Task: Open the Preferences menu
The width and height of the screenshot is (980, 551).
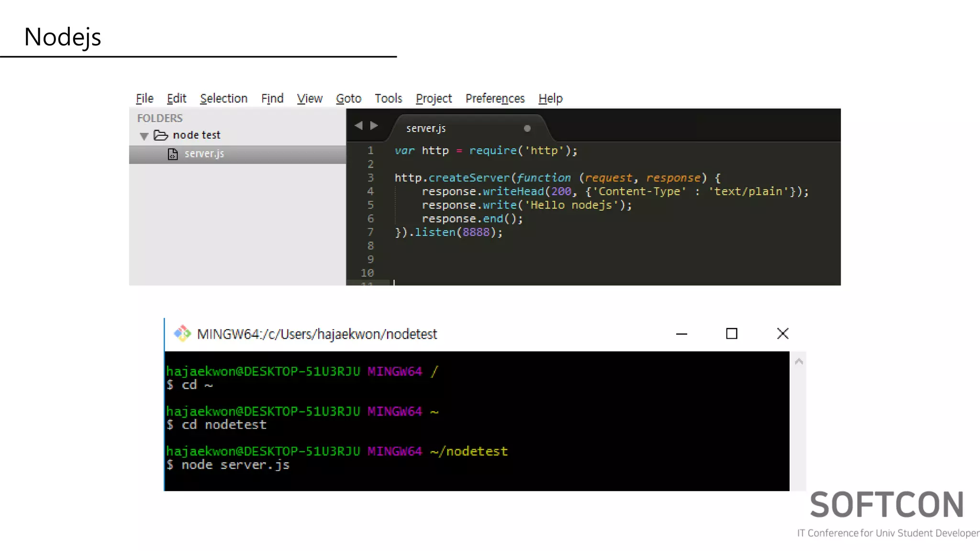Action: point(495,98)
